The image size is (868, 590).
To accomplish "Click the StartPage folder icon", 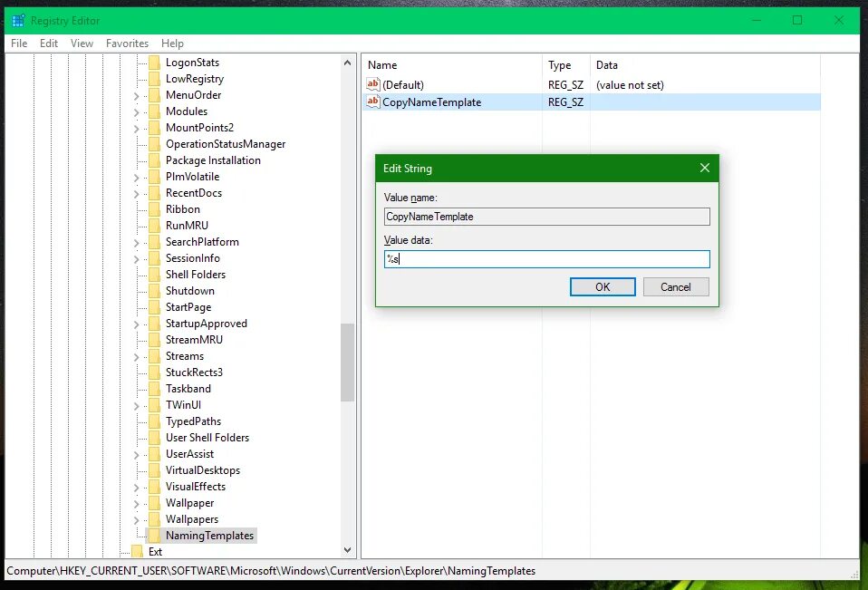I will [154, 307].
